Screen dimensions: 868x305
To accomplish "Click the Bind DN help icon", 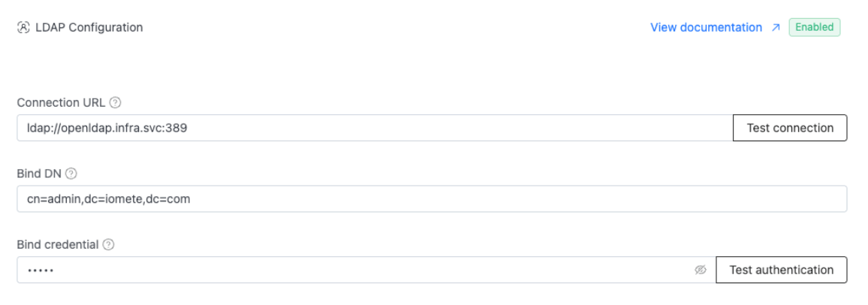I will (x=71, y=174).
